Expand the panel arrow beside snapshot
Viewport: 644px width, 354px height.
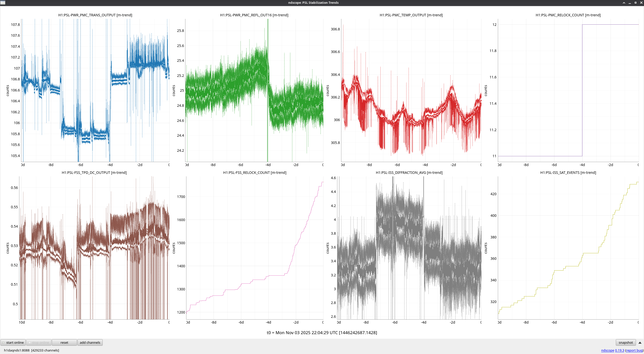(640, 342)
